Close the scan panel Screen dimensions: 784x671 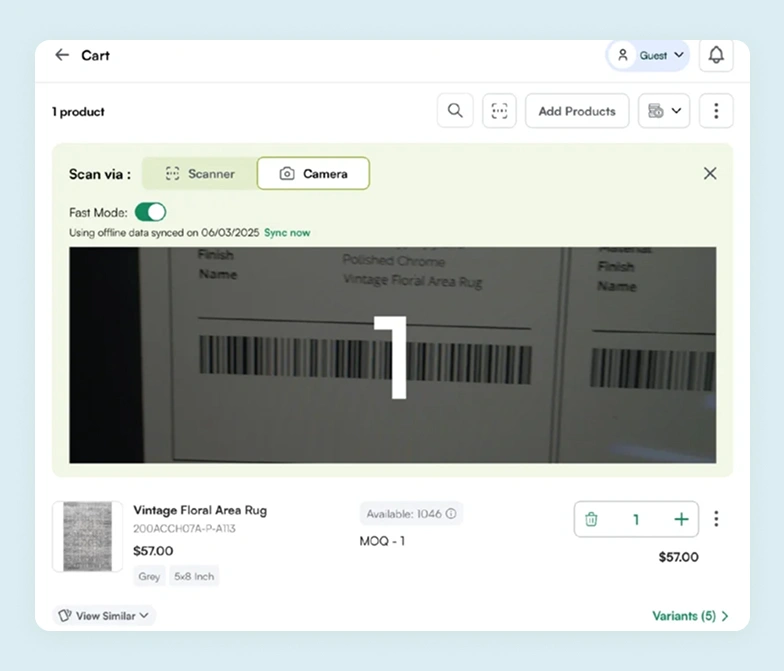point(710,174)
